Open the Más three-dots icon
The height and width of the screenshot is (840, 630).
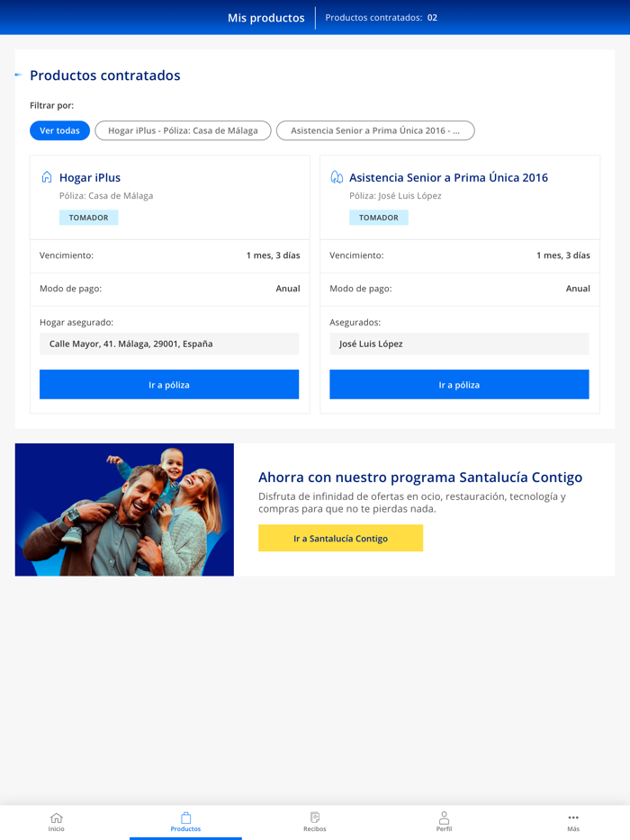point(573,818)
